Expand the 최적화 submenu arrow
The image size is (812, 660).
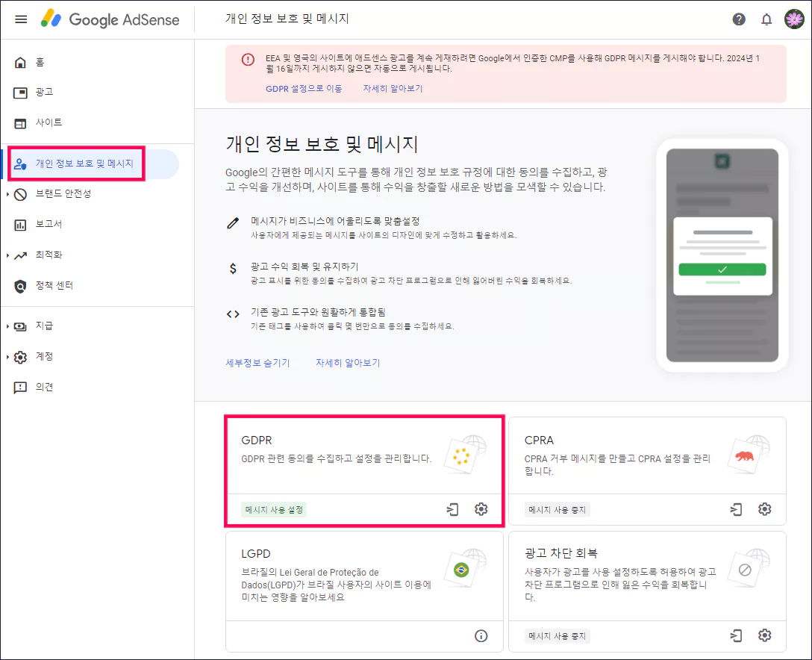coord(7,255)
